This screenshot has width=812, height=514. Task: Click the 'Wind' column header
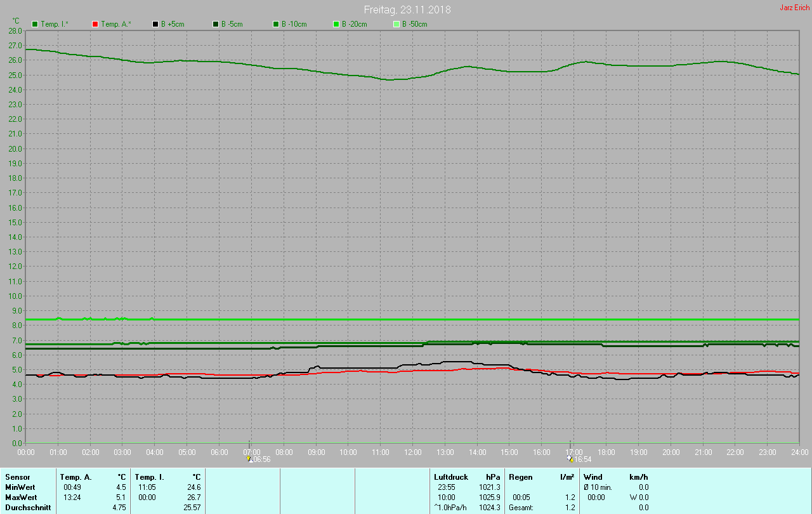point(593,477)
